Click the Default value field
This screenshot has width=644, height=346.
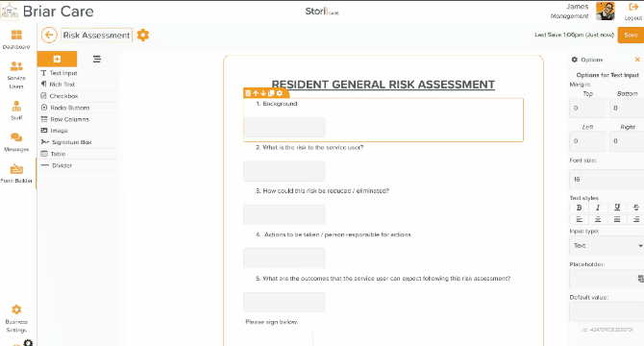point(607,312)
